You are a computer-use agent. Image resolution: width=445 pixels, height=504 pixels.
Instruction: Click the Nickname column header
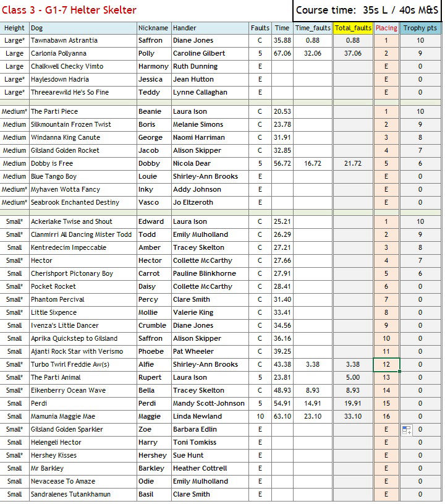point(154,28)
